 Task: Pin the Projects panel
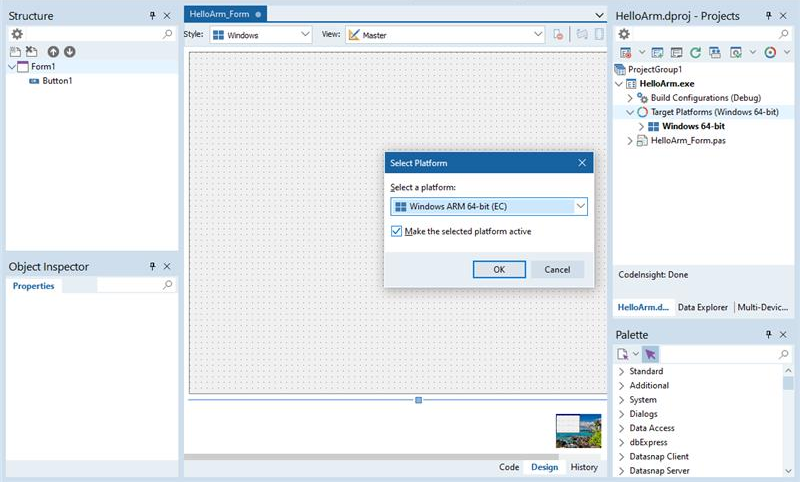coord(768,16)
